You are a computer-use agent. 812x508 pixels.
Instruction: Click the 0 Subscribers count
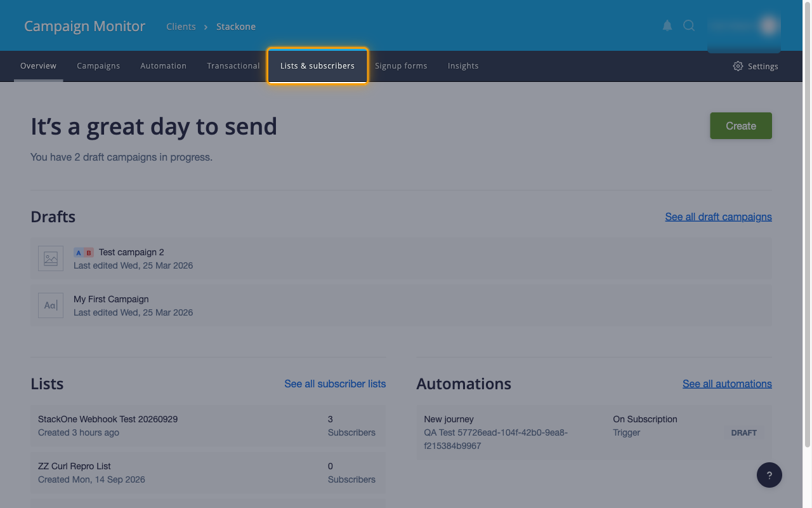(351, 473)
